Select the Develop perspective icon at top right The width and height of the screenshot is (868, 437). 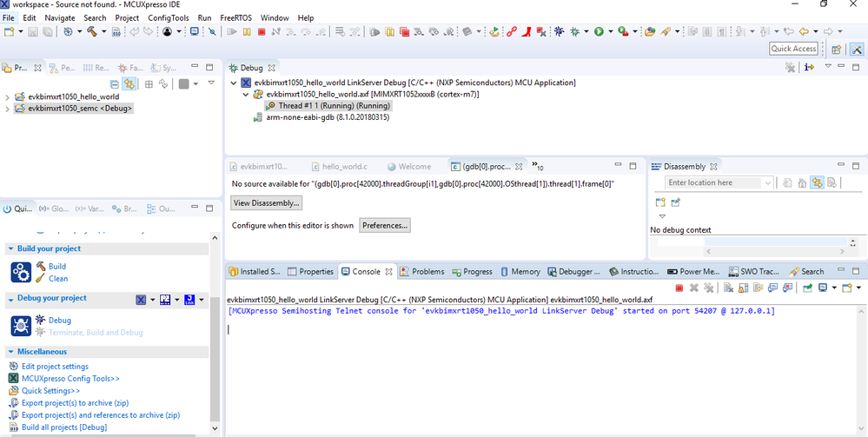[x=857, y=49]
